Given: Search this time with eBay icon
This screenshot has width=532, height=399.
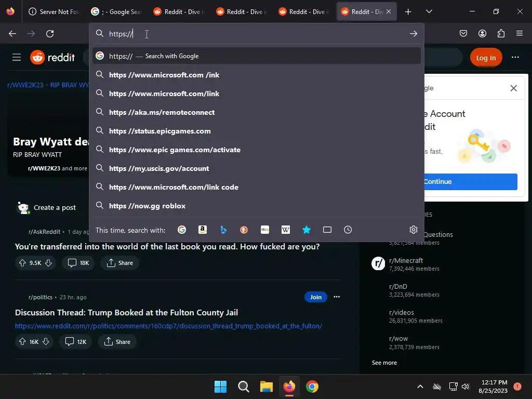Looking at the screenshot, I should 265,230.
